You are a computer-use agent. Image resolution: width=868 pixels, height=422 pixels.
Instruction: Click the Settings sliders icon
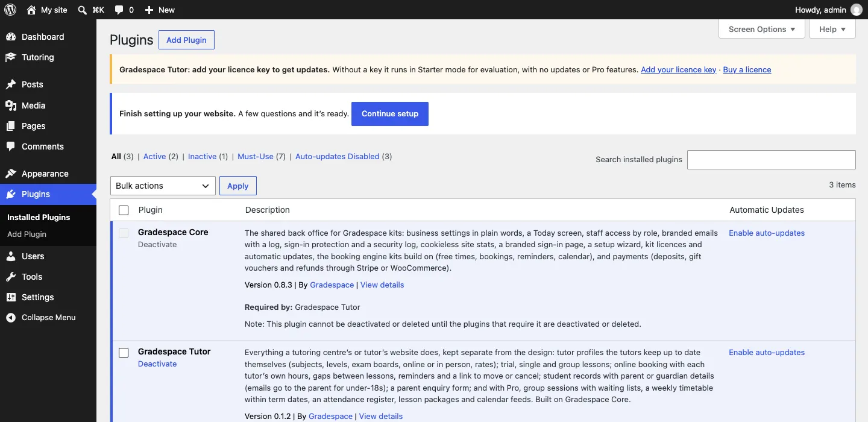(11, 297)
